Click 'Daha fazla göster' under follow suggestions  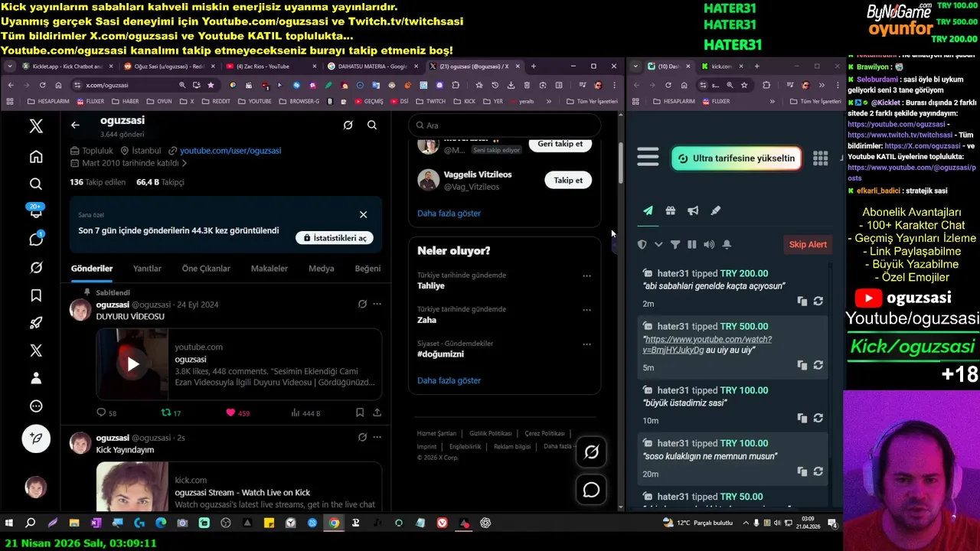[449, 214]
